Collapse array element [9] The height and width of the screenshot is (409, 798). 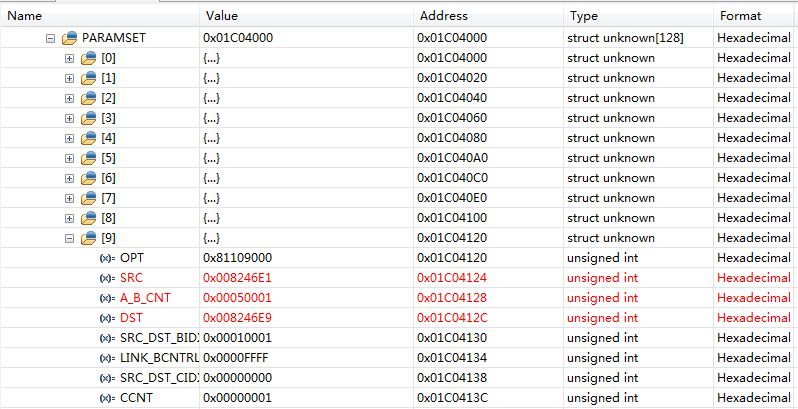(69, 238)
